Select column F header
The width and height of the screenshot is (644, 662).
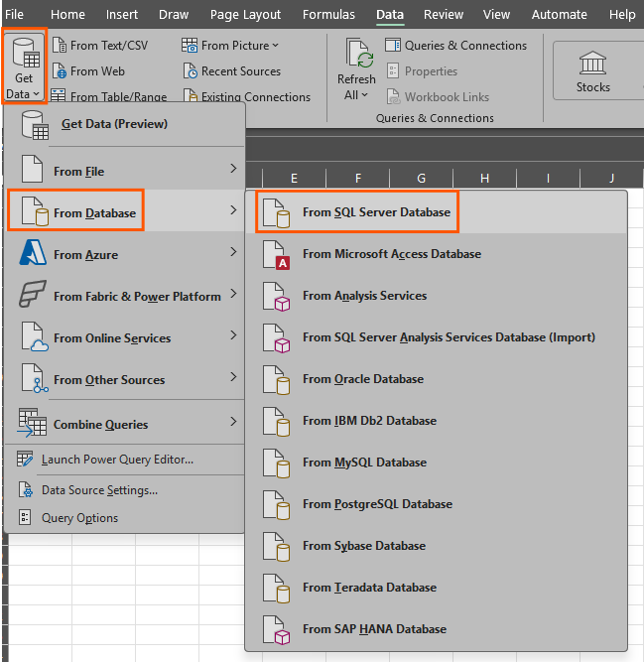click(x=358, y=179)
